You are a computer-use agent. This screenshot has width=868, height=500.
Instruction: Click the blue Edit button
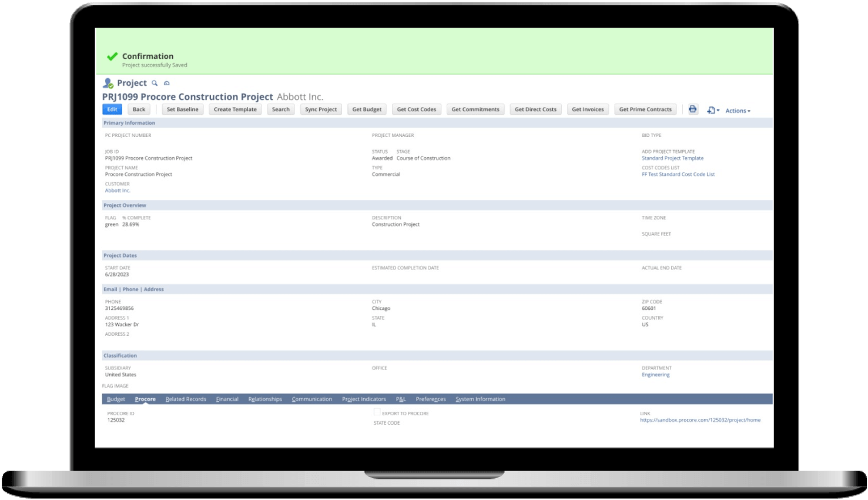click(x=112, y=109)
